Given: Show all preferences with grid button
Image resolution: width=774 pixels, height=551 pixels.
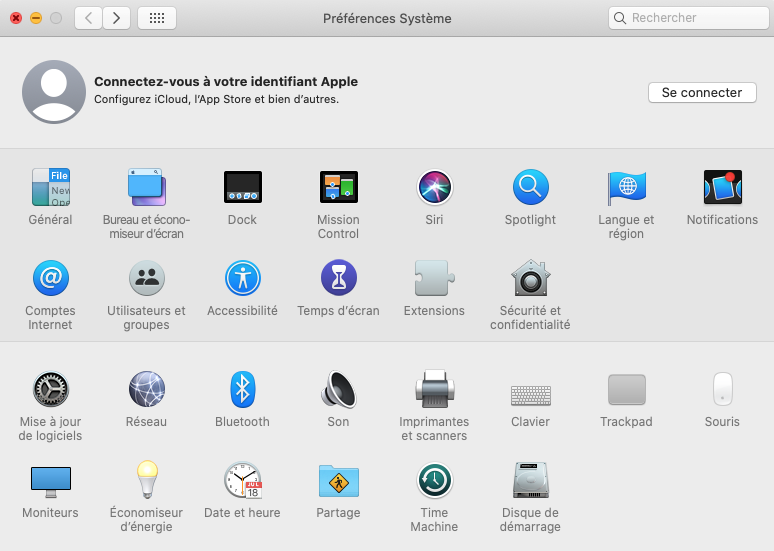Looking at the screenshot, I should (x=157, y=18).
